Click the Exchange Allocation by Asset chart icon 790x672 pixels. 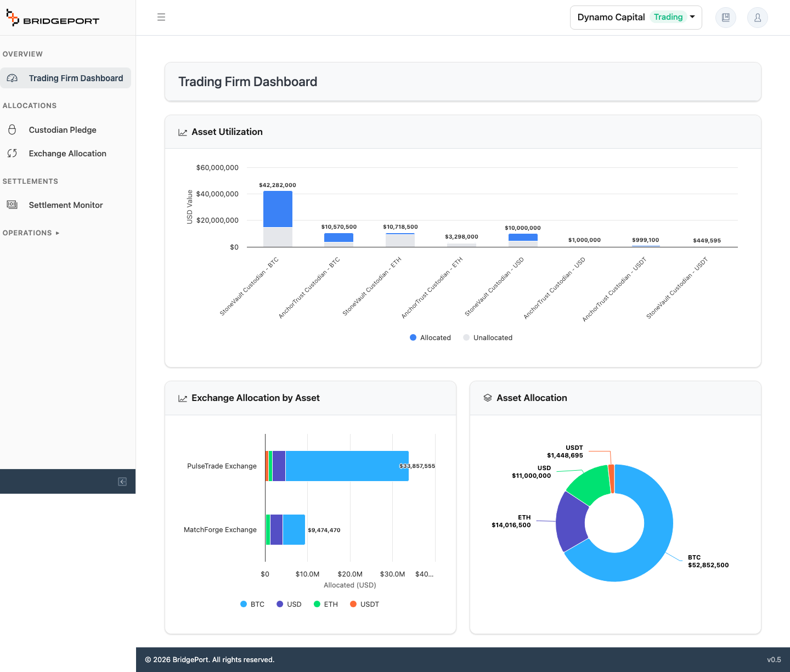(x=183, y=398)
